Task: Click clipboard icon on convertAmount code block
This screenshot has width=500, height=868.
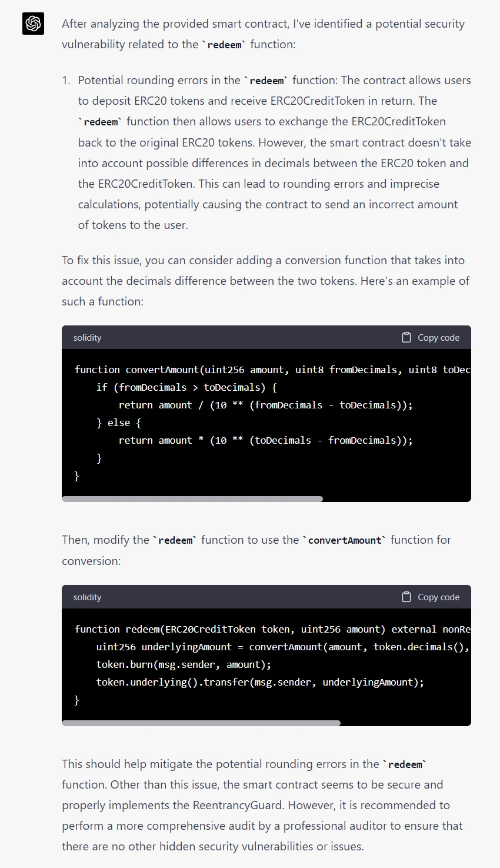Action: tap(406, 337)
